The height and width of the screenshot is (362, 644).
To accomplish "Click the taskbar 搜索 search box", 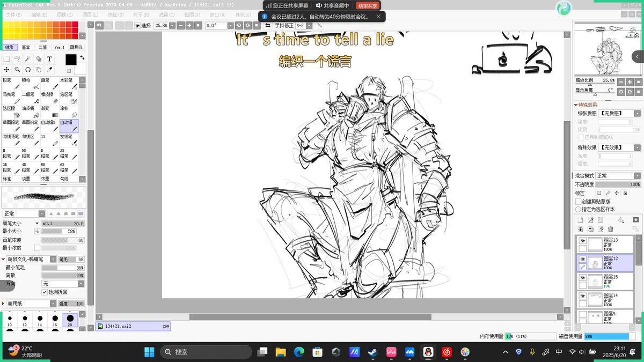I will 206,352.
